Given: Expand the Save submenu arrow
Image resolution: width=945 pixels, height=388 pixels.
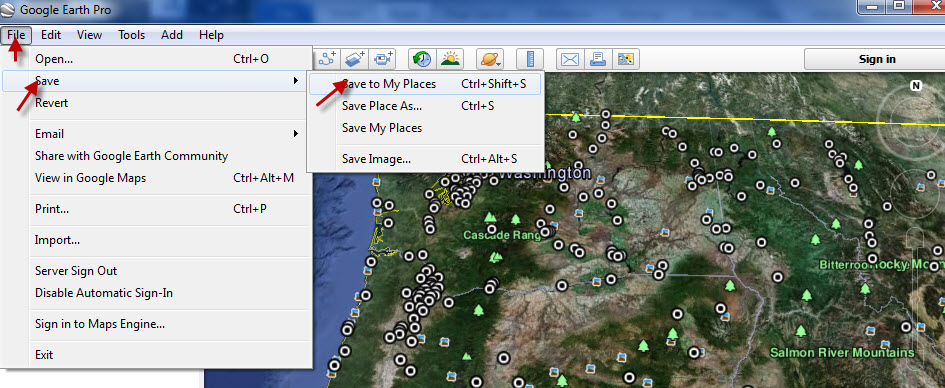Looking at the screenshot, I should (x=296, y=81).
